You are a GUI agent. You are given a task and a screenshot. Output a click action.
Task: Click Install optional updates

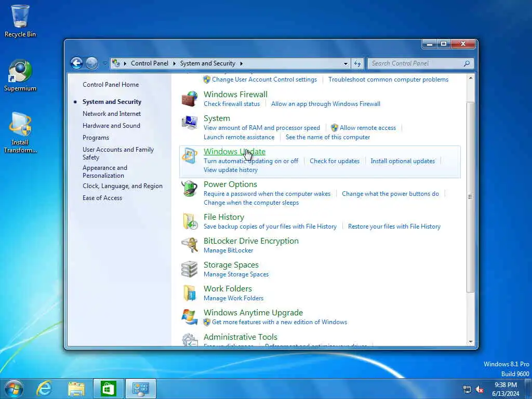[x=403, y=161]
